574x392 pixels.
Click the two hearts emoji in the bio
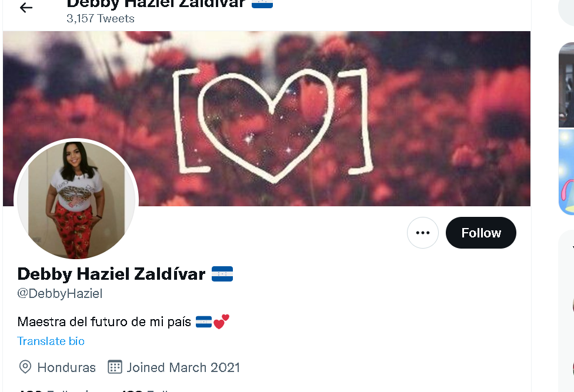[x=221, y=322]
